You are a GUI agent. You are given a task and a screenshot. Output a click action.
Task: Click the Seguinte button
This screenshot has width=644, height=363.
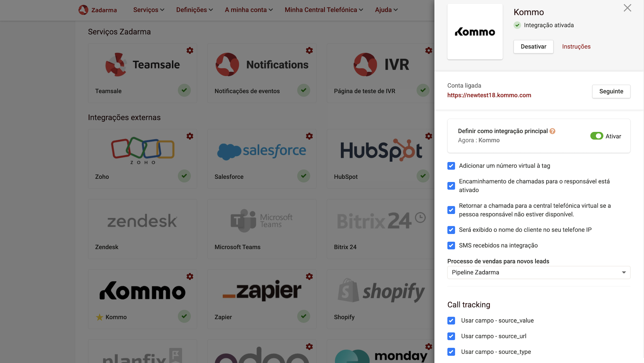click(611, 91)
